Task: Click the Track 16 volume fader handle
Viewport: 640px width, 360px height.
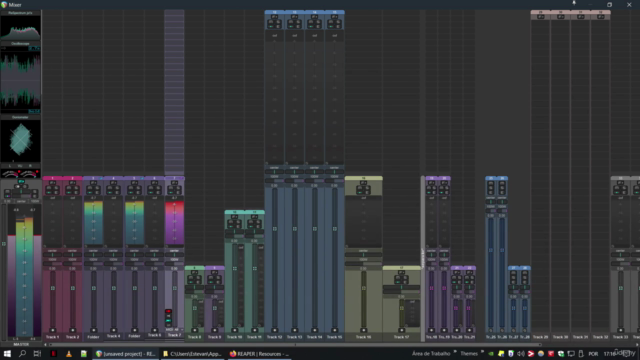Action: point(363,288)
